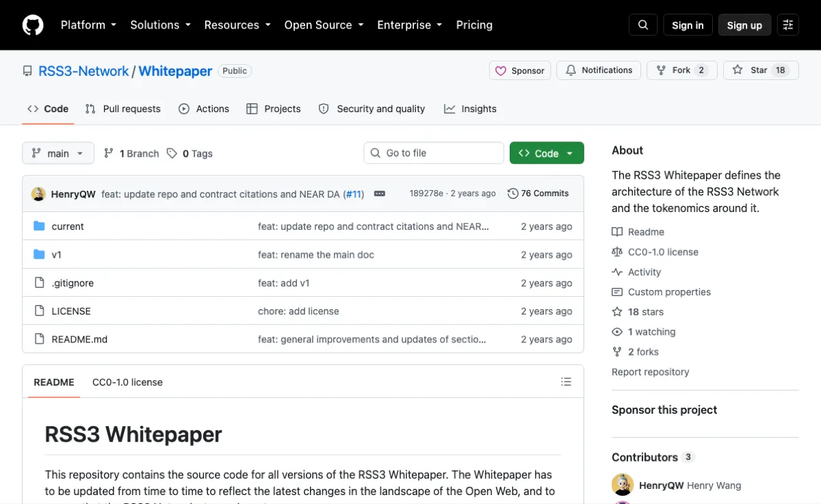Open Custom properties link
Screen dimensions: 821x504
[x=662, y=291]
